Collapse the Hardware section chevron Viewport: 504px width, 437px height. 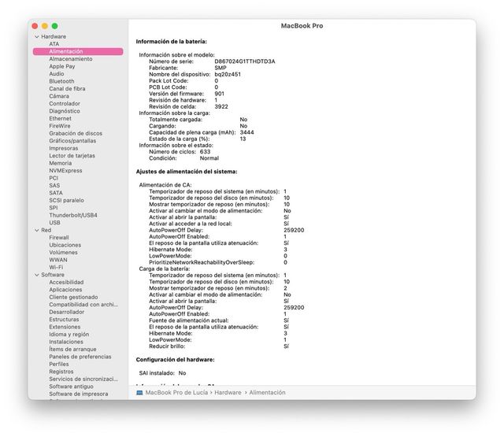pyautogui.click(x=37, y=37)
